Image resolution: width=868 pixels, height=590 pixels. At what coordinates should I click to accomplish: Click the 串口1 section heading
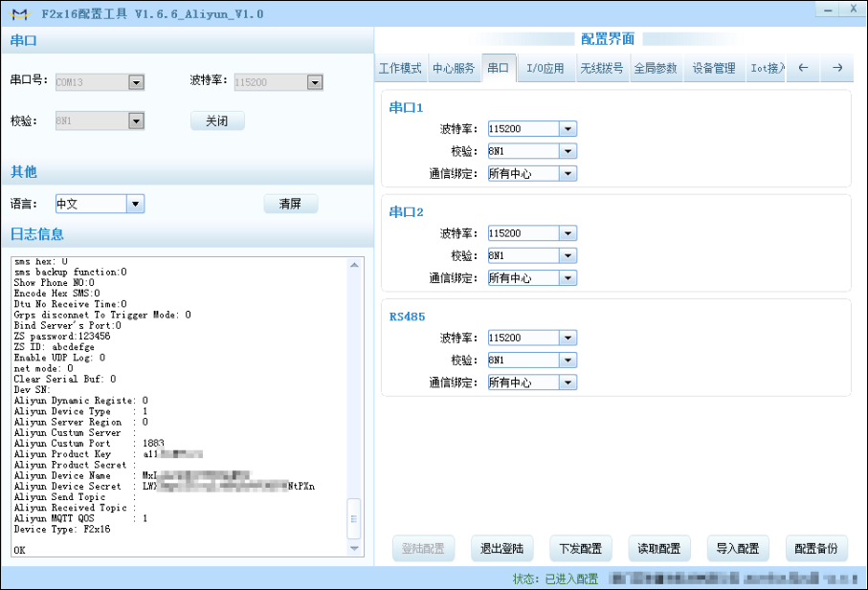407,107
